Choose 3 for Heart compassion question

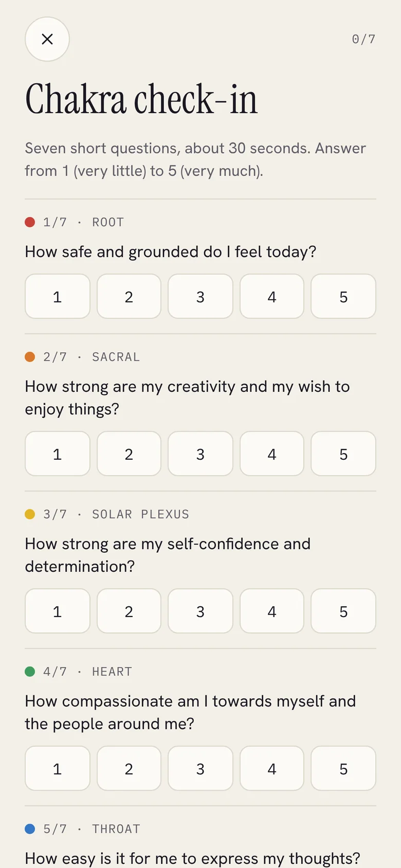200,768
